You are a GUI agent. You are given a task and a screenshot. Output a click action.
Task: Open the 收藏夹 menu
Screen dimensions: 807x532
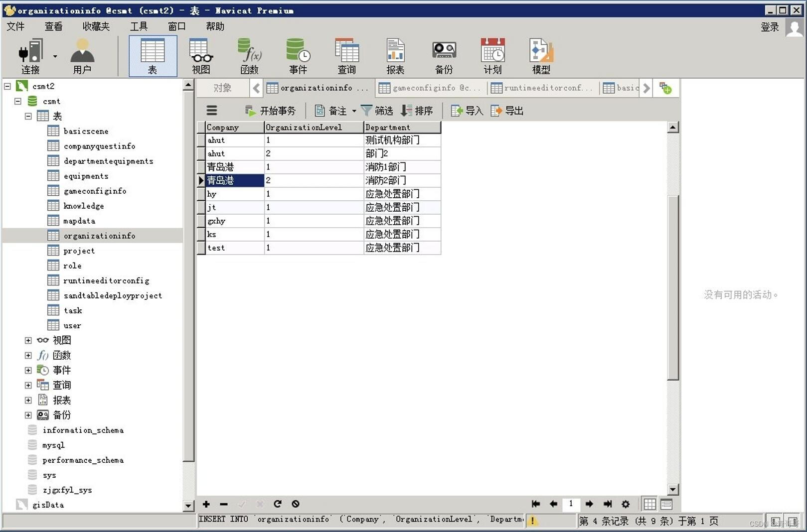point(96,26)
